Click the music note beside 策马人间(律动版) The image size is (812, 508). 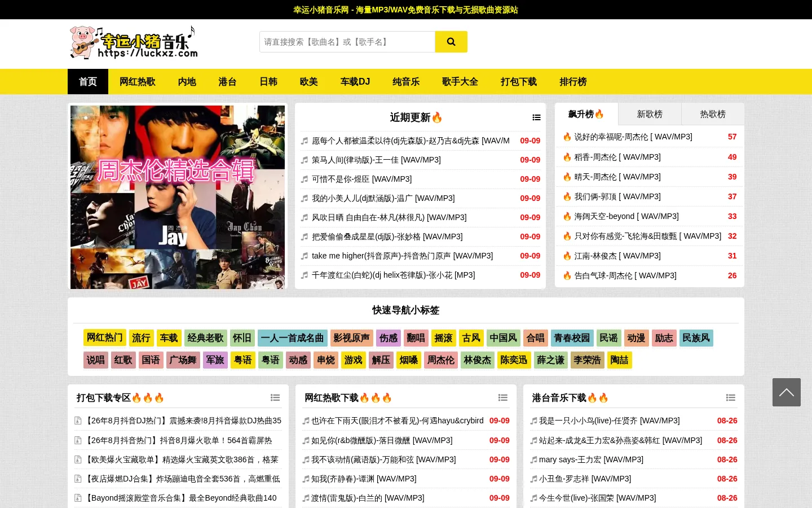[x=304, y=160]
